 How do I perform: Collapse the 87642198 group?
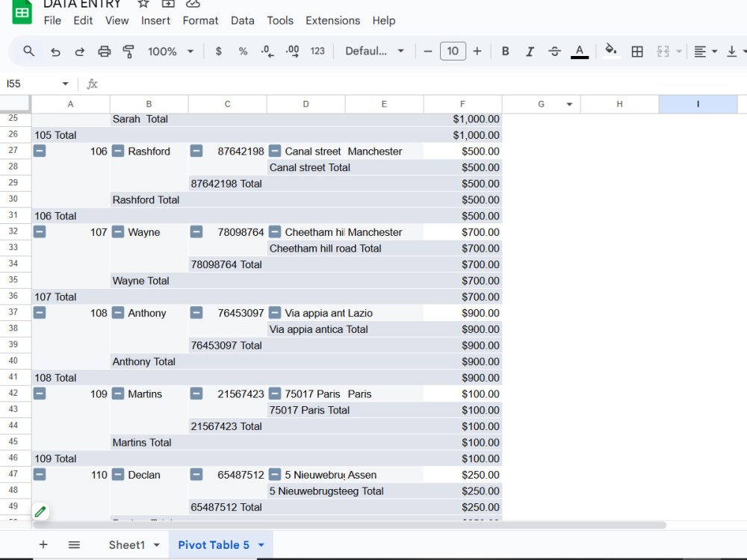[x=196, y=152]
